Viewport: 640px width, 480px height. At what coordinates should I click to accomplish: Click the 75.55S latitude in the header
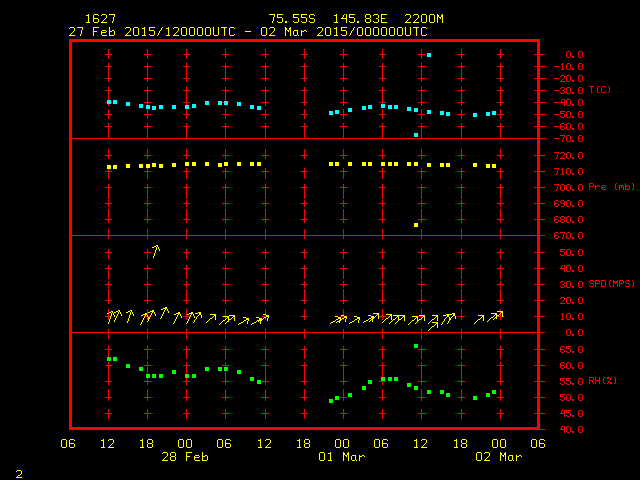(290, 19)
